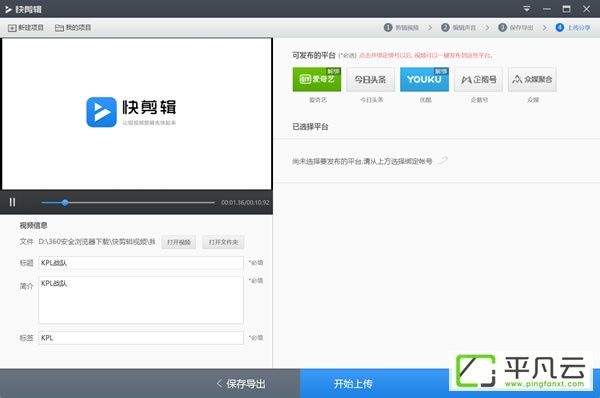
Task: Click the 打开视频 button
Action: 179,242
